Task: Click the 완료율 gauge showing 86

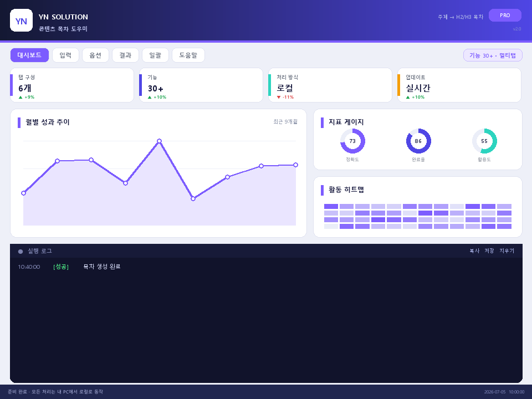Action: tap(418, 141)
